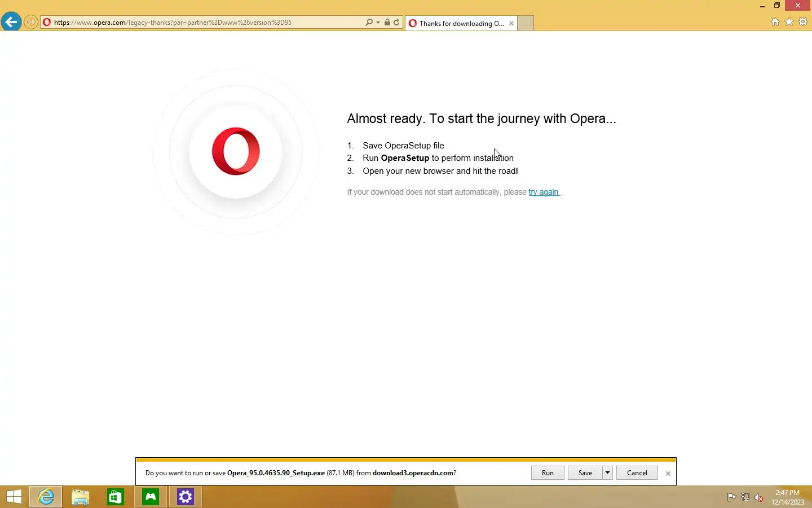Click the muted volume tray icon

(759, 497)
